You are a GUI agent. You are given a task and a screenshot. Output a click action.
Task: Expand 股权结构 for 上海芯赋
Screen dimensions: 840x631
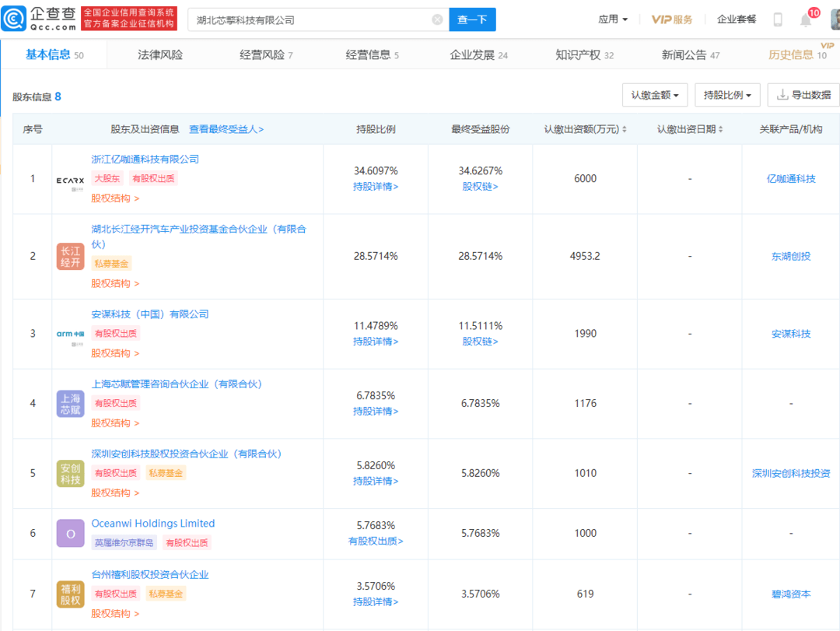pos(115,423)
